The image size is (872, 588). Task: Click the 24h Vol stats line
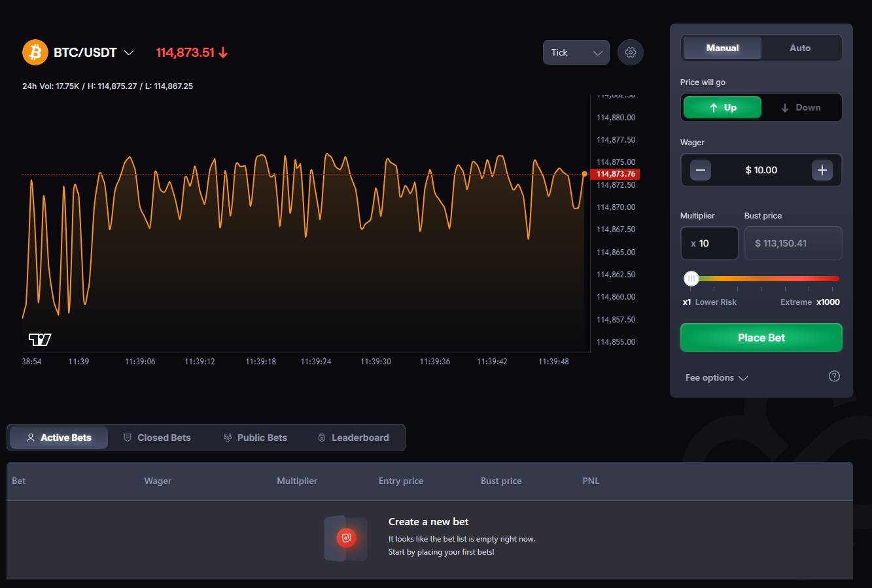tap(107, 86)
